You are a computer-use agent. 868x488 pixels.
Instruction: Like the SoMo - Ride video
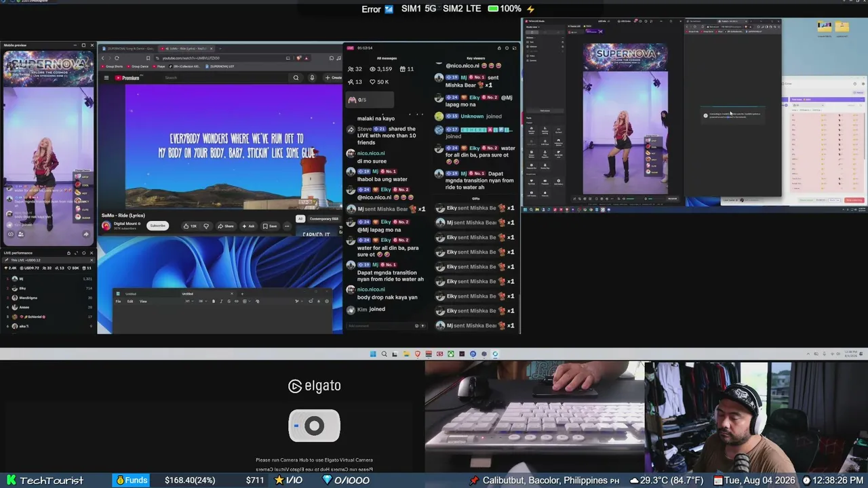click(x=190, y=226)
